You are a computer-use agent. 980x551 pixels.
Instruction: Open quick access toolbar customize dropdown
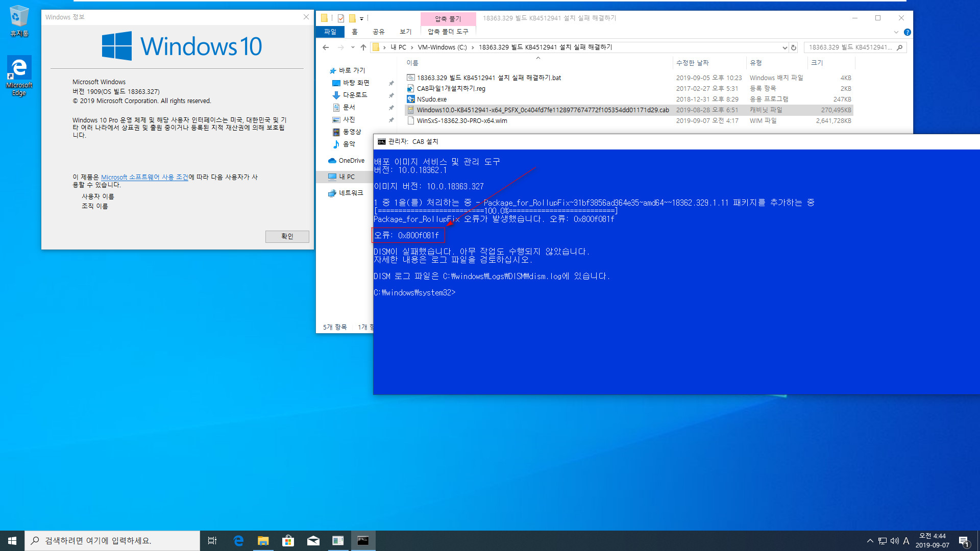(361, 19)
